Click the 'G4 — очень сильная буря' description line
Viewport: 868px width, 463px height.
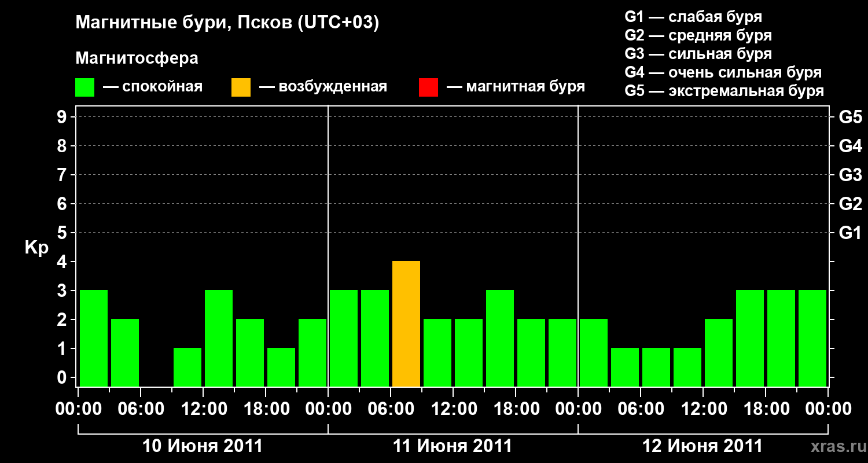tap(723, 72)
